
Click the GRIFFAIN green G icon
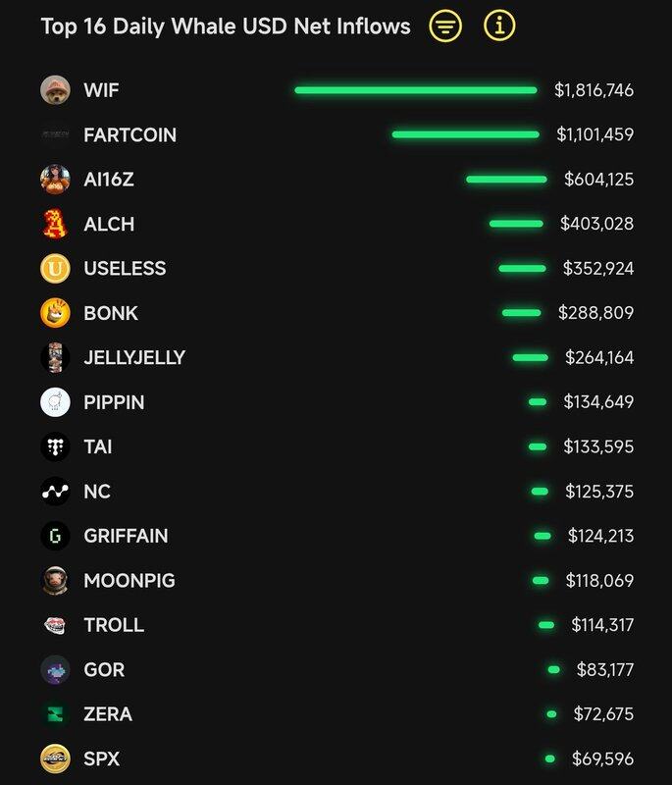point(55,536)
